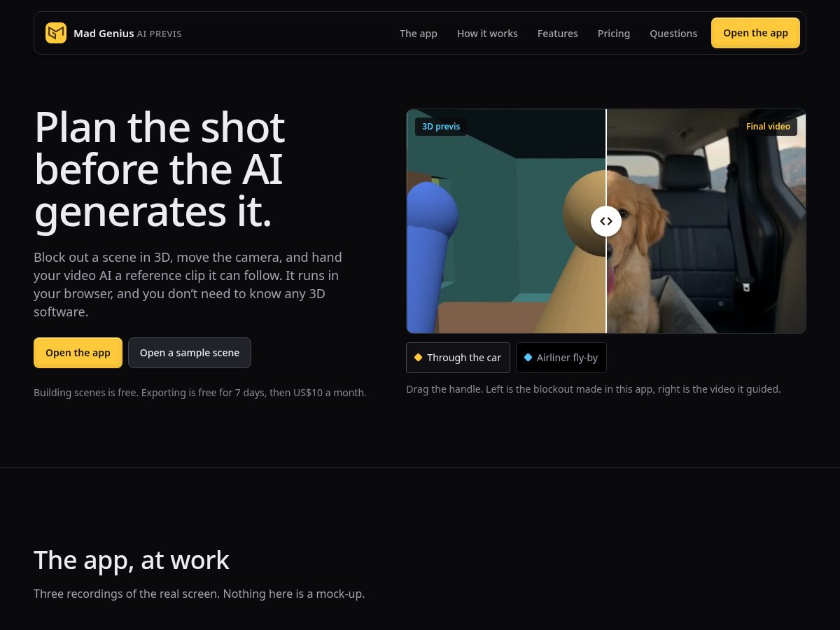The width and height of the screenshot is (840, 630).
Task: Open the Features nav link
Action: pos(558,34)
